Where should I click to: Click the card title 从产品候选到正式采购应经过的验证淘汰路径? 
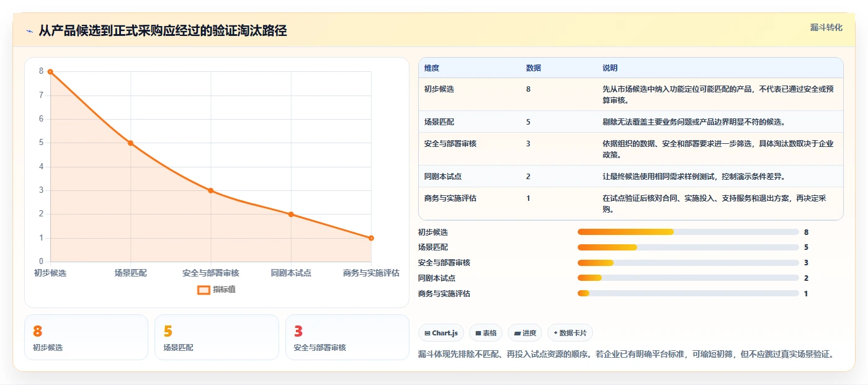coord(163,31)
